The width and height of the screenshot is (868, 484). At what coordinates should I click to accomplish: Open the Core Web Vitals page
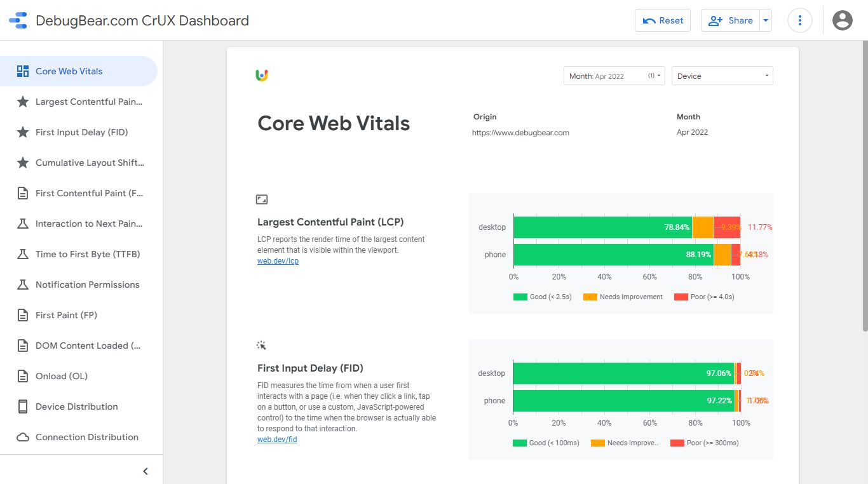[x=79, y=71]
